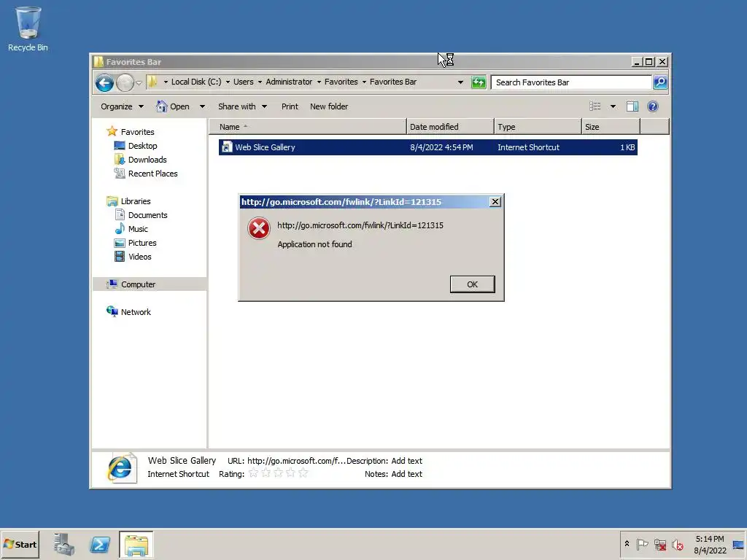This screenshot has height=560, width=747.
Task: Click the Action Center flag icon
Action: [642, 544]
